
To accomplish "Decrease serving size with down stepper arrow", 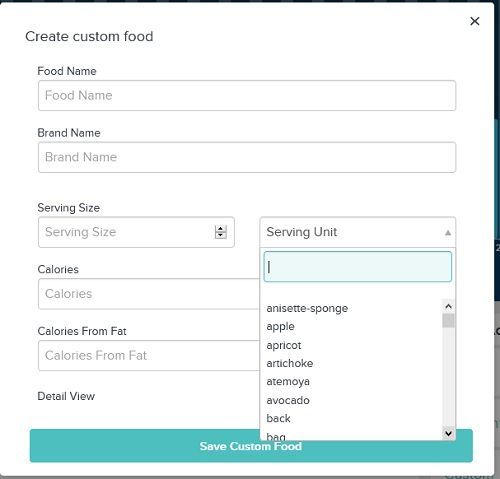I will click(220, 235).
